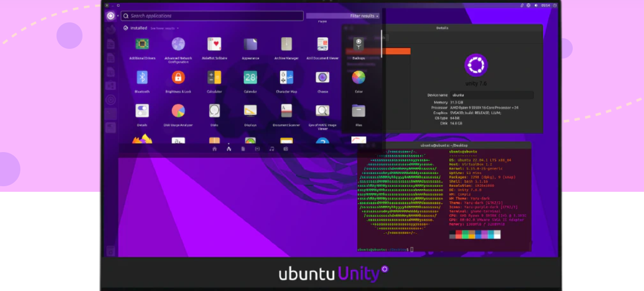Launch Archive Manager
The height and width of the screenshot is (291, 644).
click(x=286, y=44)
